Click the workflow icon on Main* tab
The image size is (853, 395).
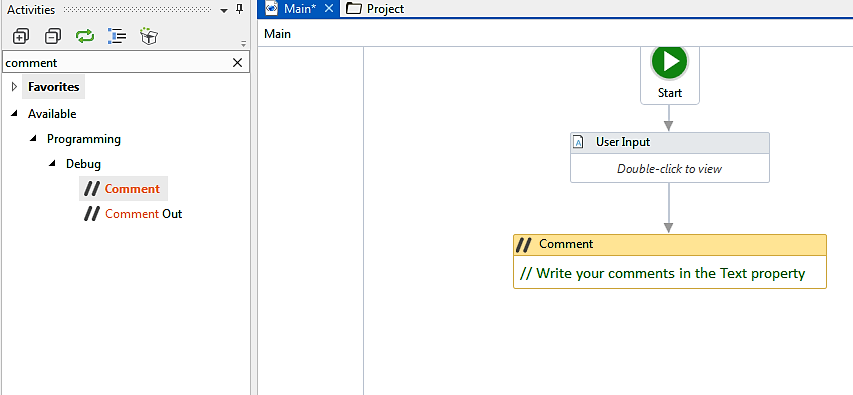(x=271, y=9)
